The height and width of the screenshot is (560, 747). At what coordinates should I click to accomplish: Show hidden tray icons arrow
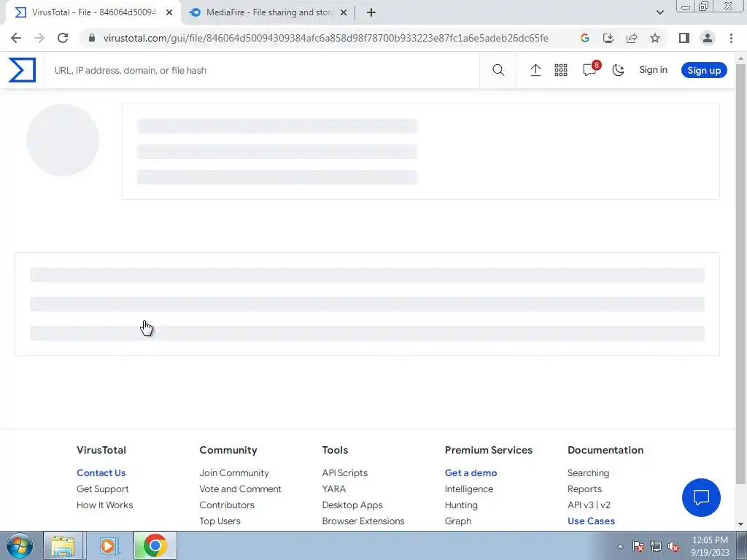pos(620,546)
